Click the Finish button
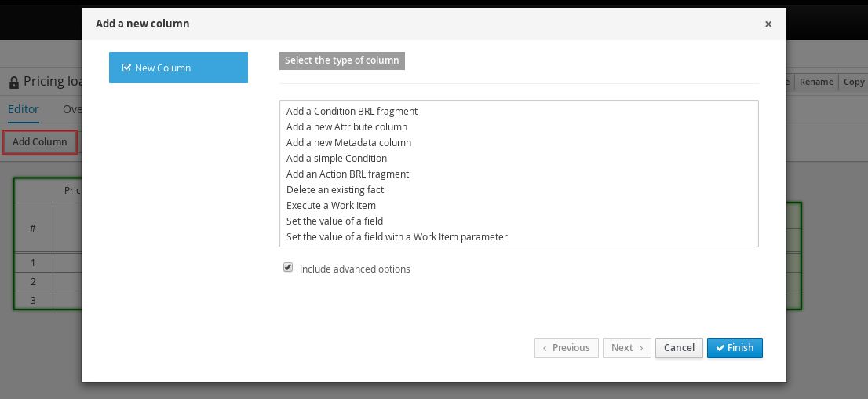The height and width of the screenshot is (399, 868). (735, 347)
